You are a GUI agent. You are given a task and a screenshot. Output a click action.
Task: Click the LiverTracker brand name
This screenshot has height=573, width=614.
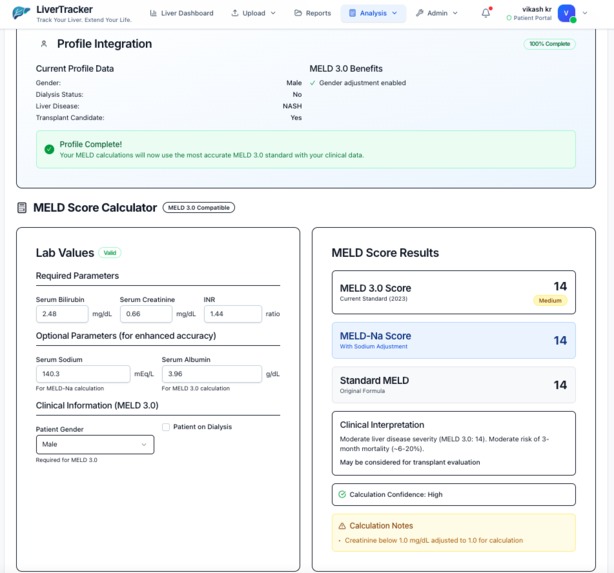tap(65, 9)
